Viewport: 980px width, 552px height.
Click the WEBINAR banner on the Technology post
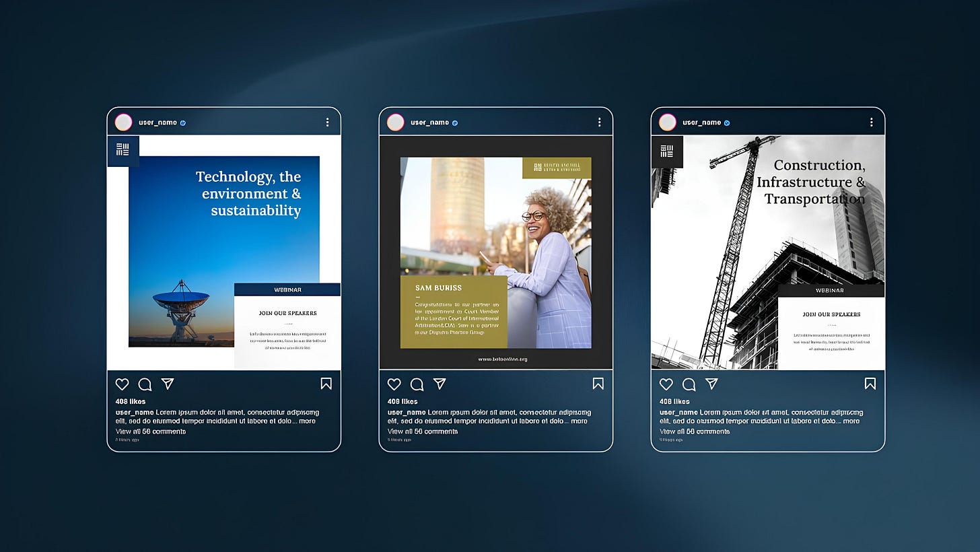(x=287, y=289)
